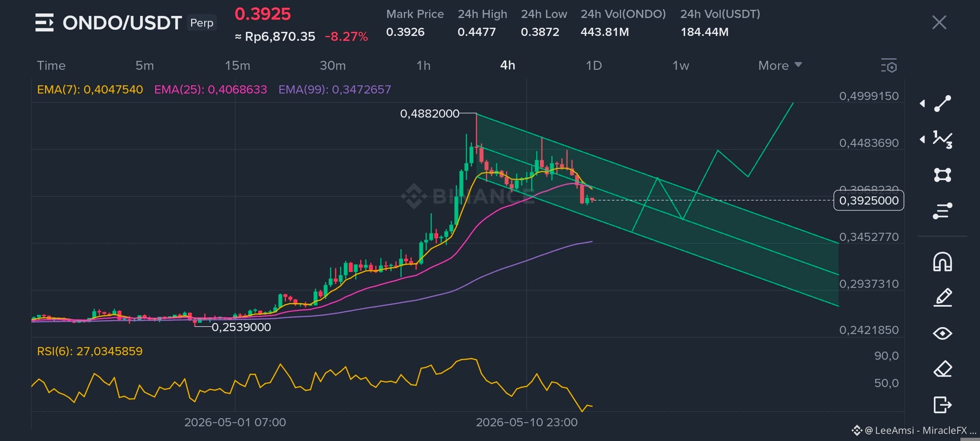Toggle the magnet snap mode
The height and width of the screenshot is (441, 980).
942,262
